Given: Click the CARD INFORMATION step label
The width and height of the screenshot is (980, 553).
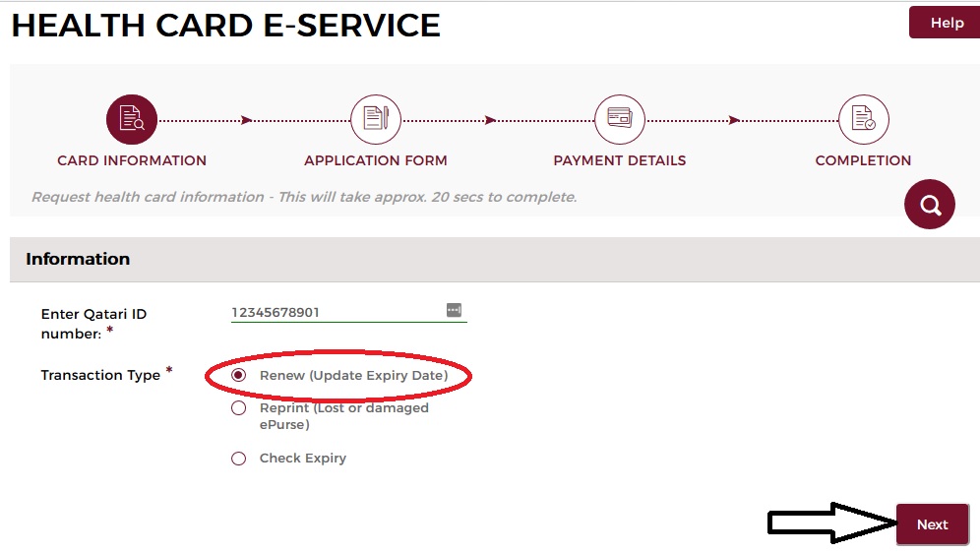Looking at the screenshot, I should coord(132,160).
